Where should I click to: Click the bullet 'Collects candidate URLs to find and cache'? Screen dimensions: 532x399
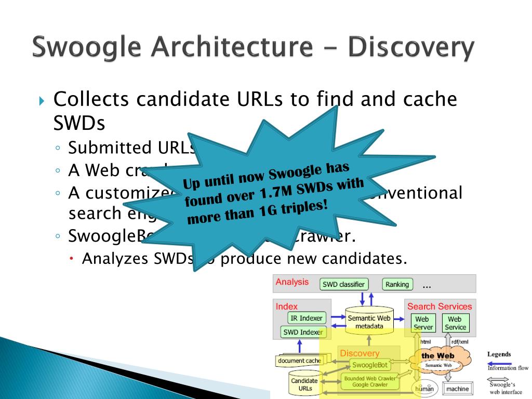click(255, 99)
